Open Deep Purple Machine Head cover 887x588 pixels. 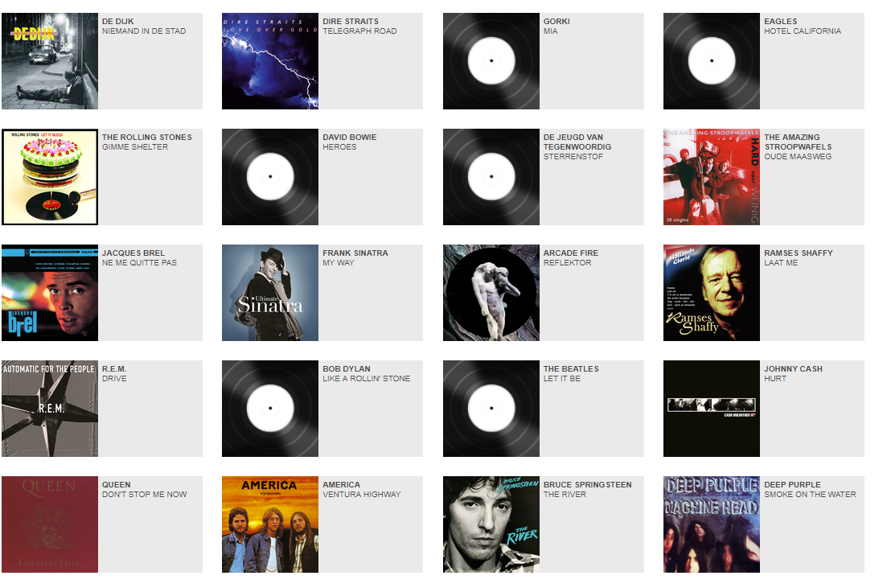coord(712,524)
